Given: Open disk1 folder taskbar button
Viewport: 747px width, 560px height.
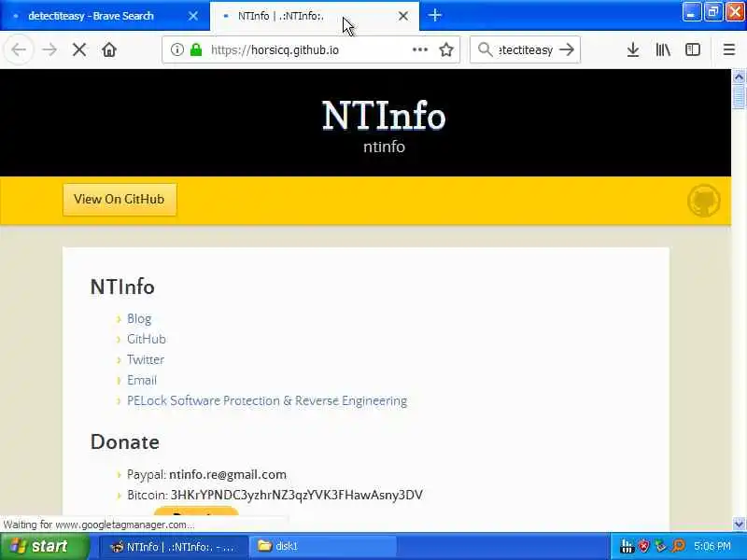Looking at the screenshot, I should pyautogui.click(x=324, y=547).
